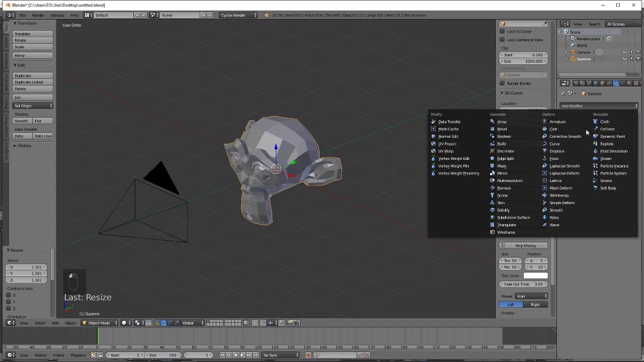Screen dimensions: 644x362
Task: Click the eyedropper in the view panel
Action: pos(545,24)
